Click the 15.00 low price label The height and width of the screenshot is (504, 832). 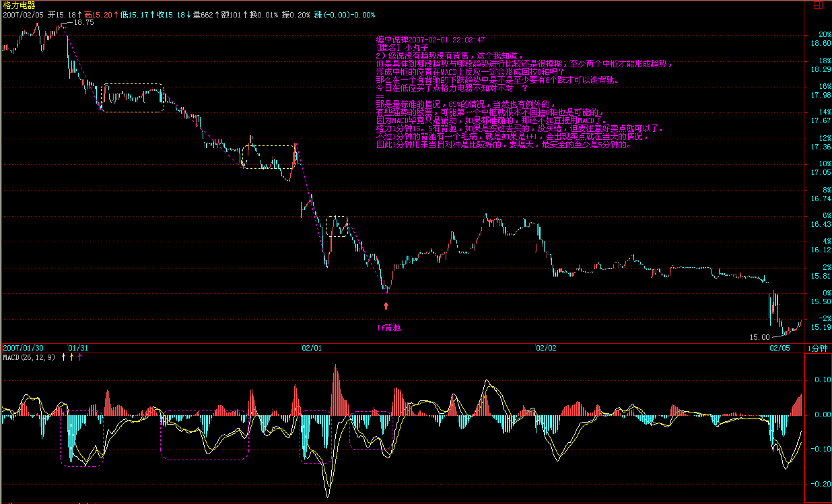click(759, 336)
